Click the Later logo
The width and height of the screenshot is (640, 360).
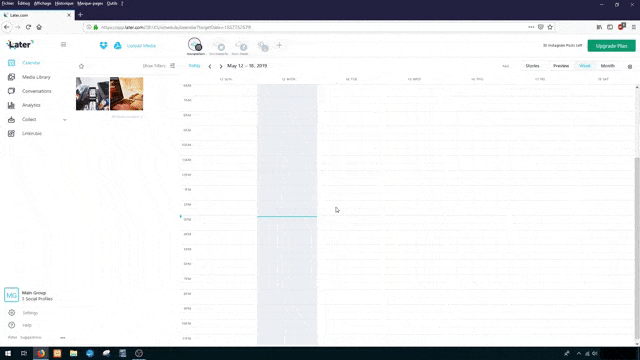(20, 44)
